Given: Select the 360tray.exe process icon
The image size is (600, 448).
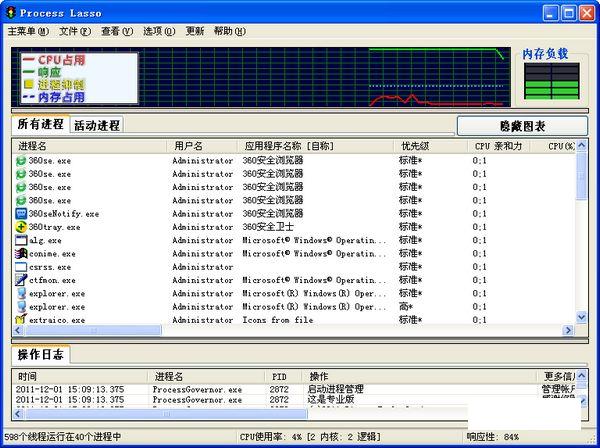Looking at the screenshot, I should [x=21, y=227].
